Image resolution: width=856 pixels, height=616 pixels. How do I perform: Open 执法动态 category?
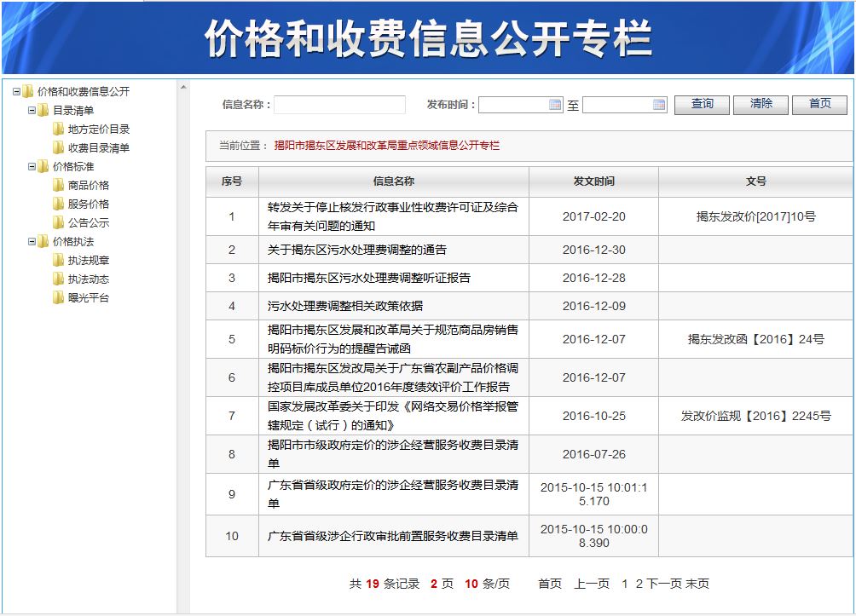(89, 279)
